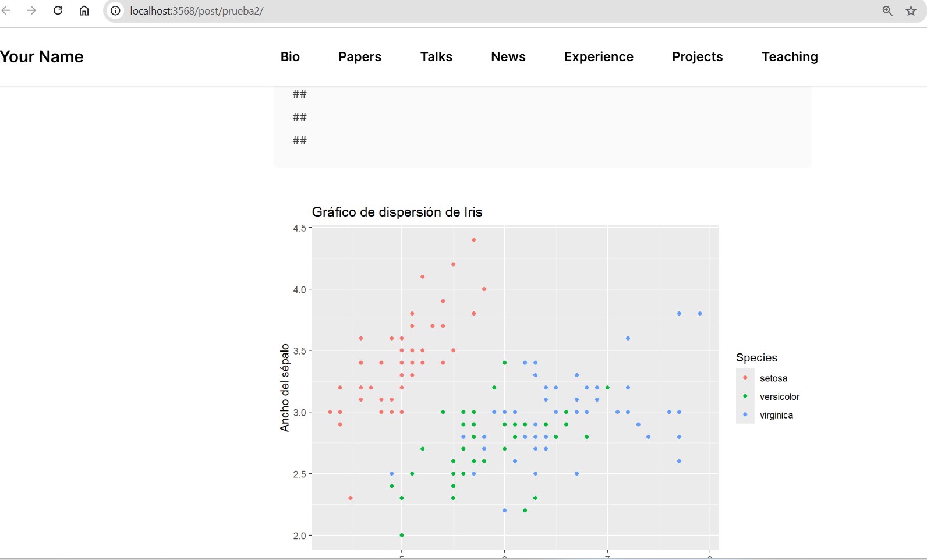Click the 4.5 y-axis tick label

[299, 228]
